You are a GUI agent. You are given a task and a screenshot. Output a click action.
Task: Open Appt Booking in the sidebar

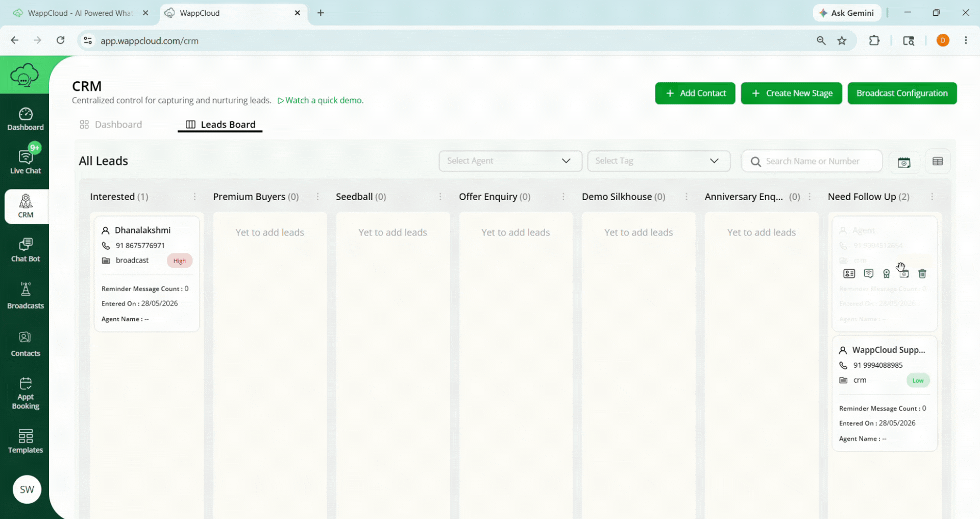click(25, 393)
